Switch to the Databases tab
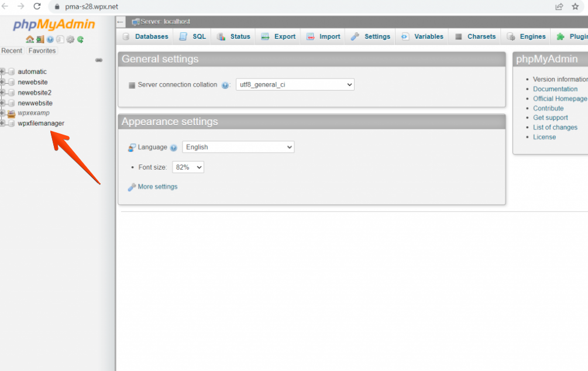Image resolution: width=588 pixels, height=371 pixels. pos(146,36)
